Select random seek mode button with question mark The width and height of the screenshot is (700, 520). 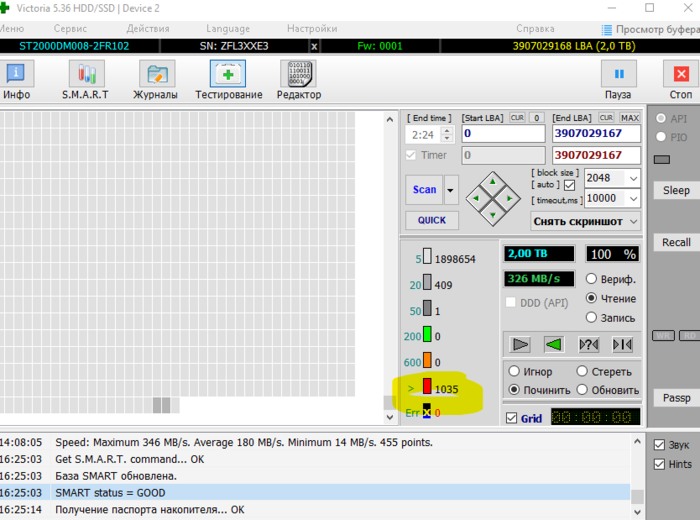coord(589,345)
